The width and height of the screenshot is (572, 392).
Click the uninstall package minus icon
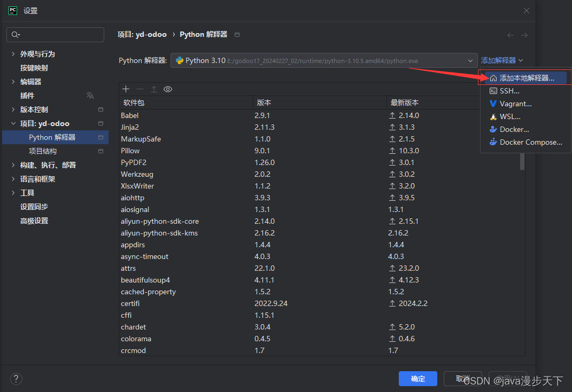point(140,89)
